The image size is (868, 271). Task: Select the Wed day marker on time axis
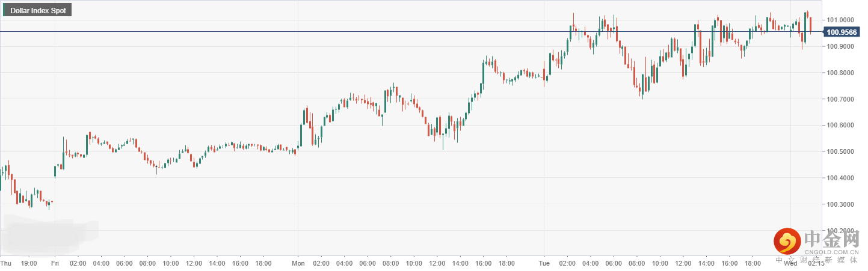pyautogui.click(x=790, y=263)
